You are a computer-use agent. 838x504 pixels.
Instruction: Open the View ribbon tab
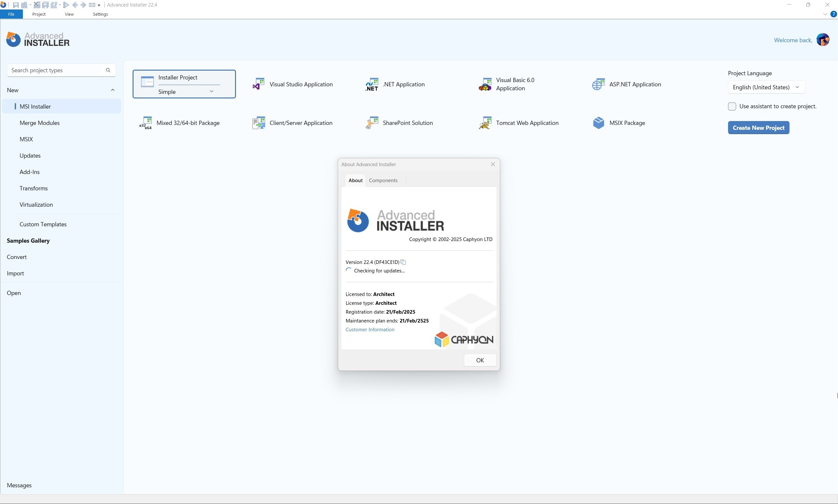[x=69, y=14]
